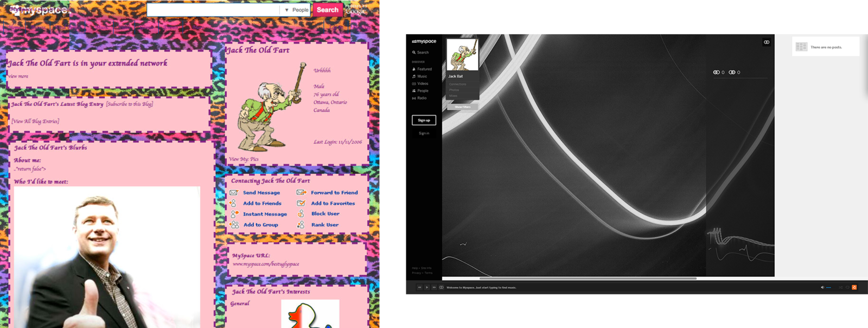
Task: Open Connections on Jack Bat's card
Action: tap(457, 84)
